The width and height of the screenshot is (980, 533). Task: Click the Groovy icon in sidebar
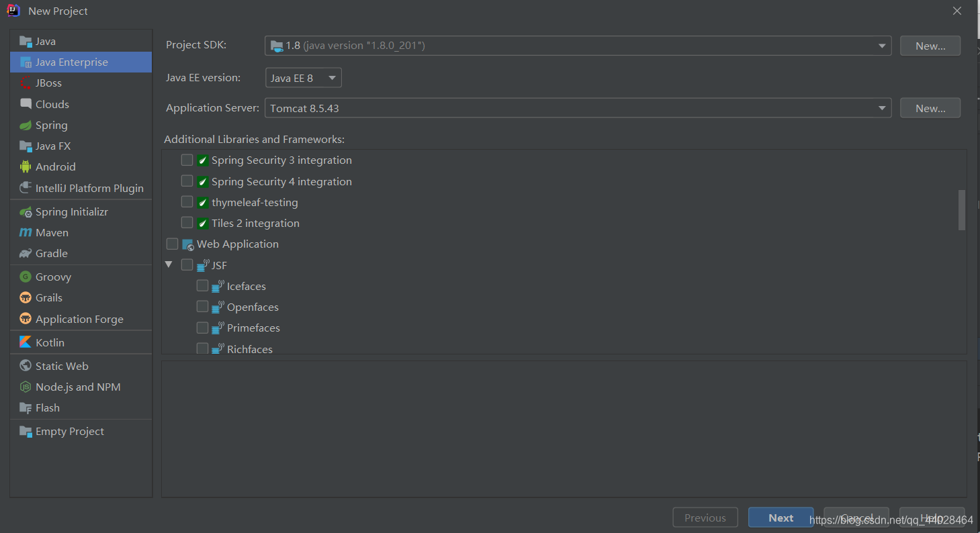(26, 277)
